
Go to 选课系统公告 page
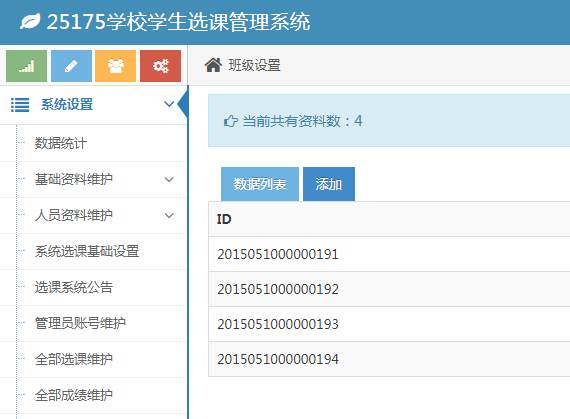tap(74, 287)
